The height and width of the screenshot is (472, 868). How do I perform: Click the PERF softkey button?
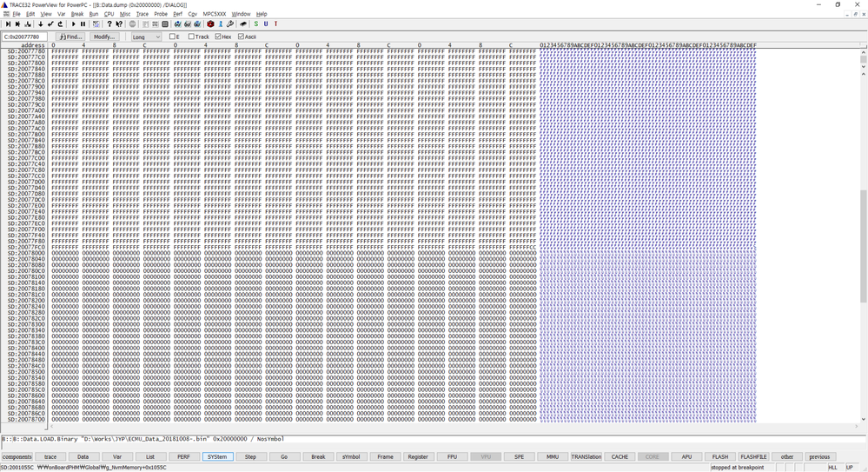click(184, 456)
